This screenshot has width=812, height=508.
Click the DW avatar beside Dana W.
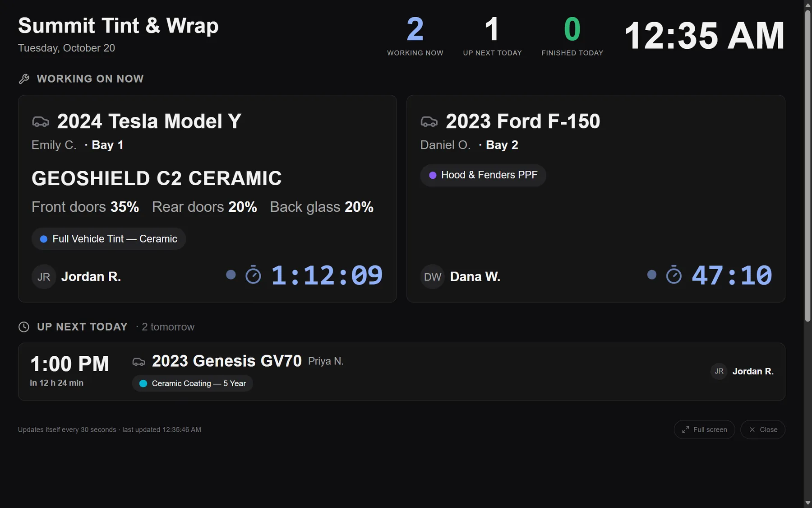433,277
